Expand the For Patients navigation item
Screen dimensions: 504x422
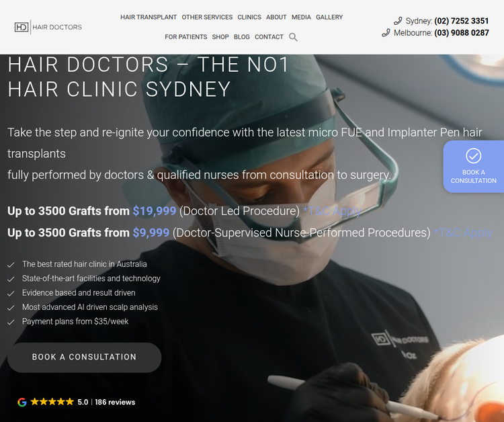tap(185, 37)
